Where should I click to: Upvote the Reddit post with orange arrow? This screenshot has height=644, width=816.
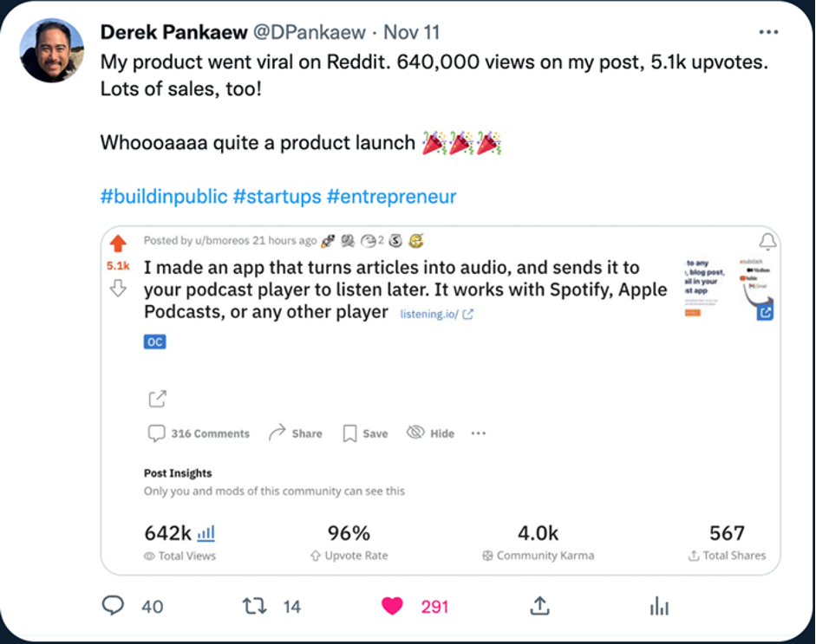tap(118, 244)
